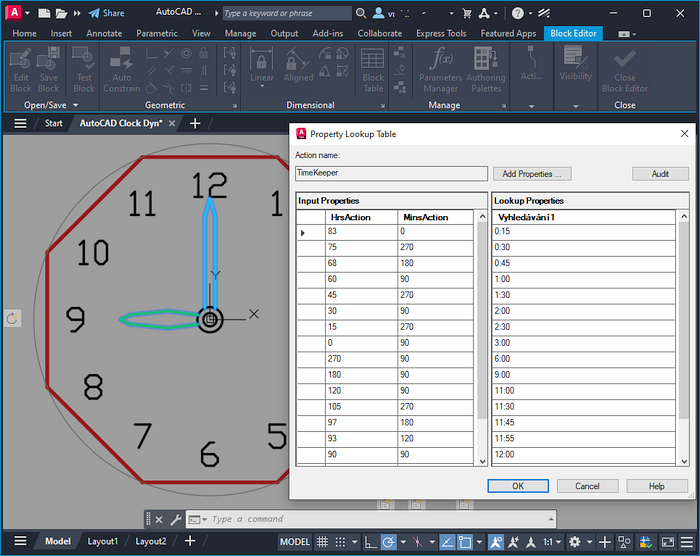Select the Aligned dimensional constraint
Image resolution: width=700 pixels, height=556 pixels.
click(x=298, y=66)
